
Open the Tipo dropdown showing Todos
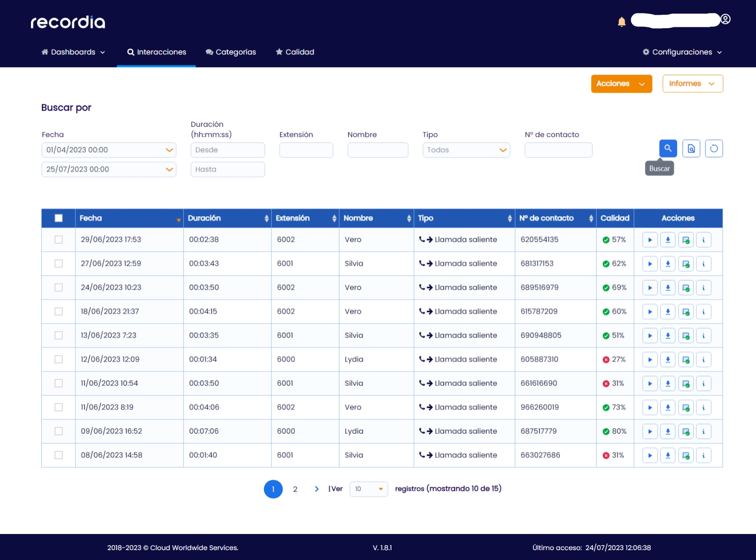coord(466,150)
